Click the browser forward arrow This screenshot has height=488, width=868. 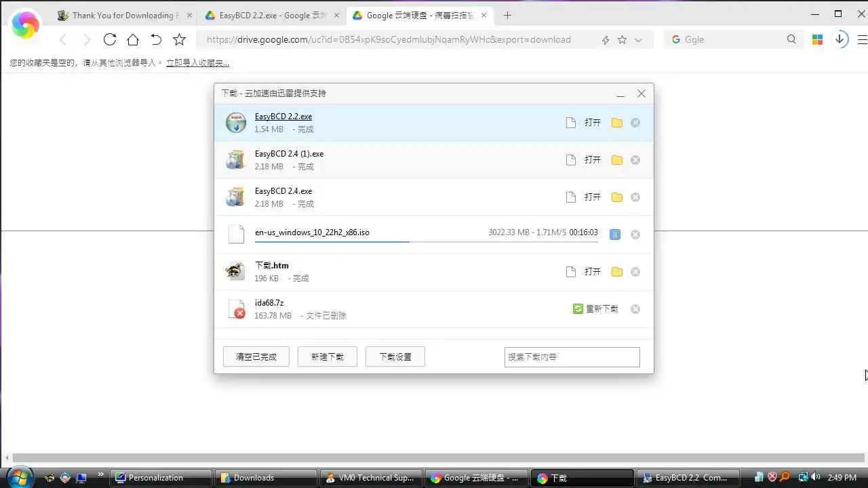coord(87,40)
